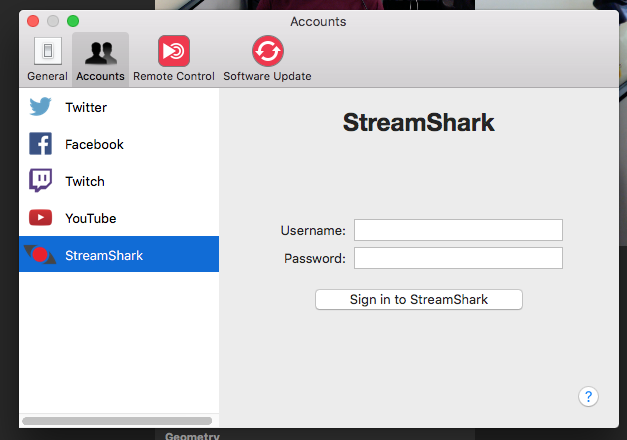Click the Facebook logo icon
The width and height of the screenshot is (627, 440).
point(40,144)
